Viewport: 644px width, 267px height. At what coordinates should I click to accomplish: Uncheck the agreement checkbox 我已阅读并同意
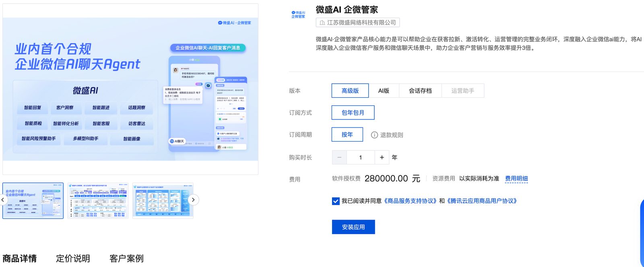(x=336, y=201)
